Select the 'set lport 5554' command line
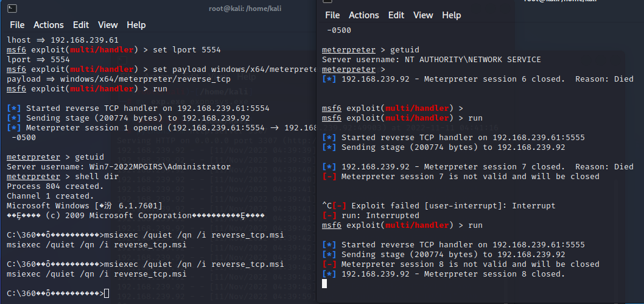This screenshot has width=644, height=304. coord(114,50)
